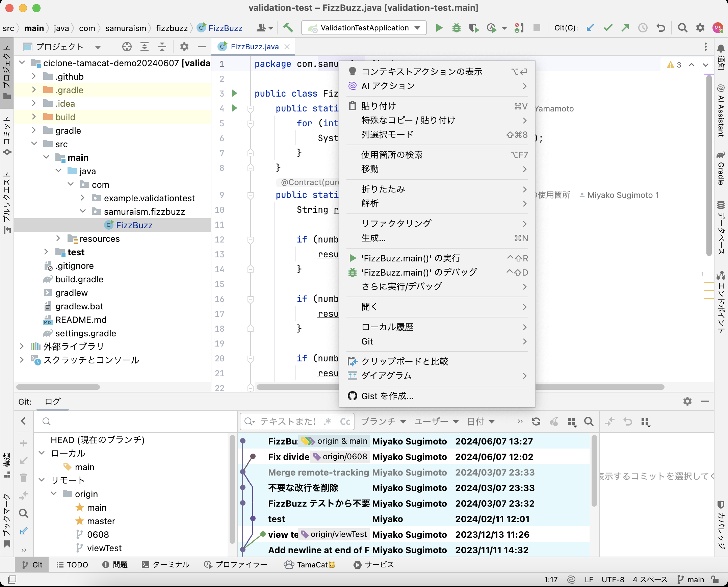Select origin 0608 branch in tree
Screen dimensions: 728x587
[x=98, y=535]
